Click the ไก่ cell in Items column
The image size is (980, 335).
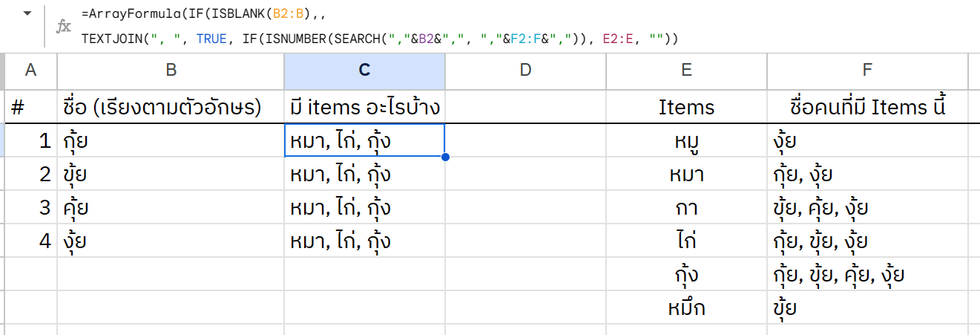[x=686, y=241]
